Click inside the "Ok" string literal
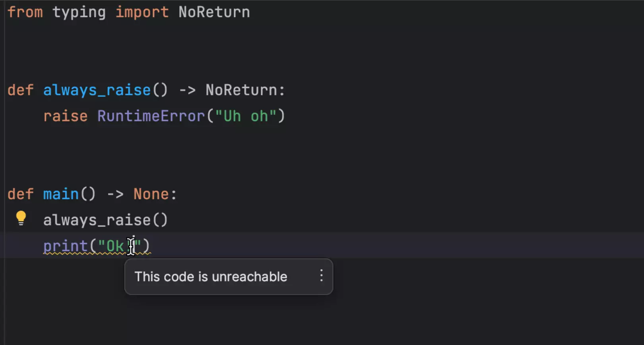644x345 pixels. [x=114, y=246]
